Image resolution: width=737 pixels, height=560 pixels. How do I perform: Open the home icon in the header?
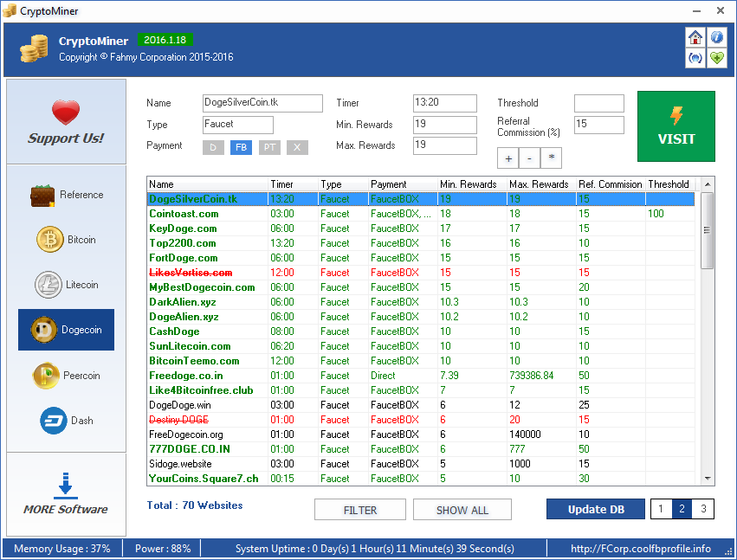tap(695, 37)
